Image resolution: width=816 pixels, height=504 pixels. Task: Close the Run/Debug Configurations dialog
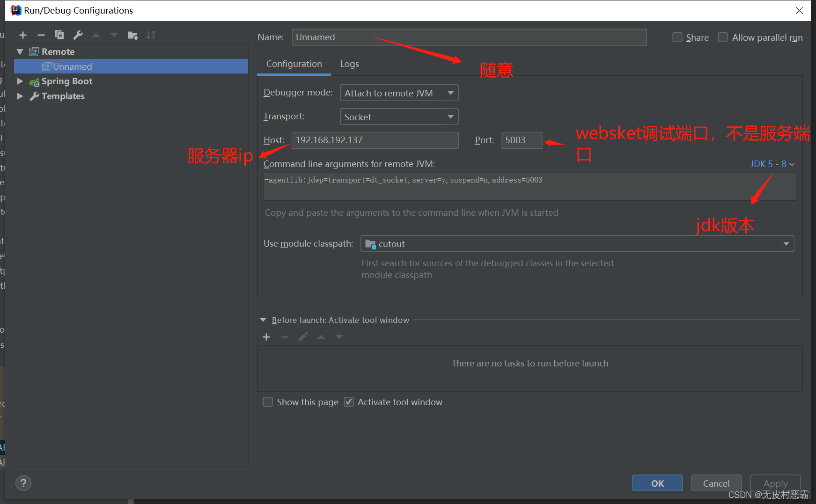tap(799, 10)
